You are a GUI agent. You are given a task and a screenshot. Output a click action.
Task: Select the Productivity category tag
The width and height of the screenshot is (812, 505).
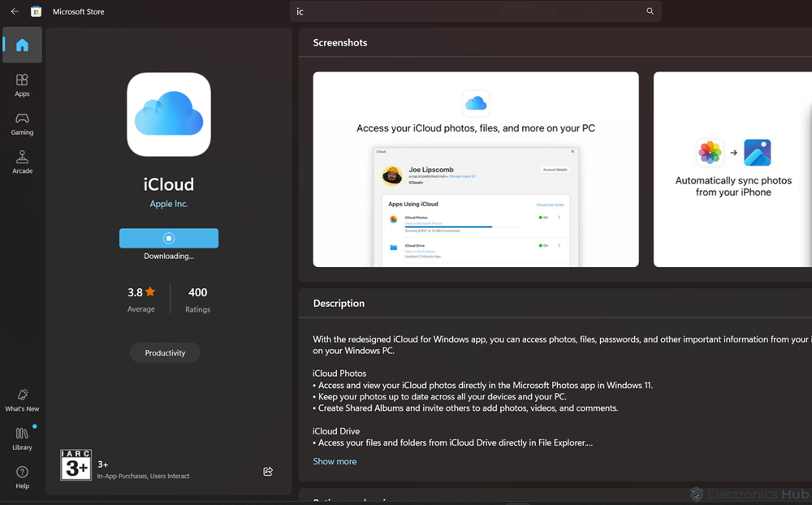[x=165, y=353]
